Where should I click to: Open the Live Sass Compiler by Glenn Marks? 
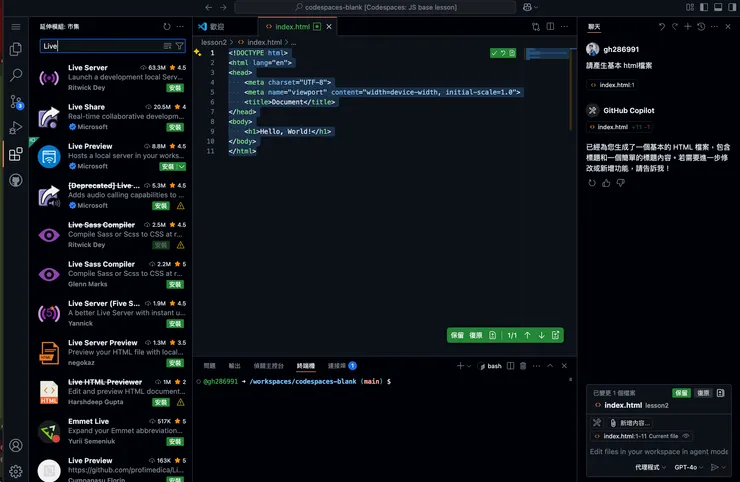point(112,274)
